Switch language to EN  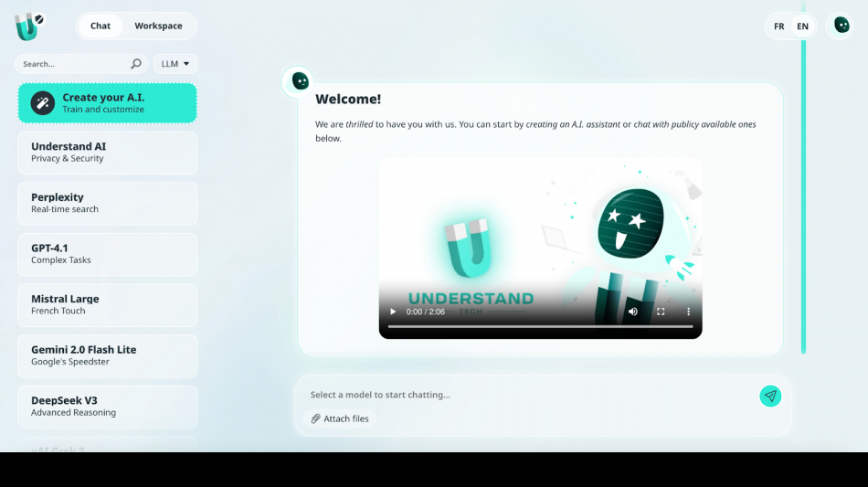point(802,26)
